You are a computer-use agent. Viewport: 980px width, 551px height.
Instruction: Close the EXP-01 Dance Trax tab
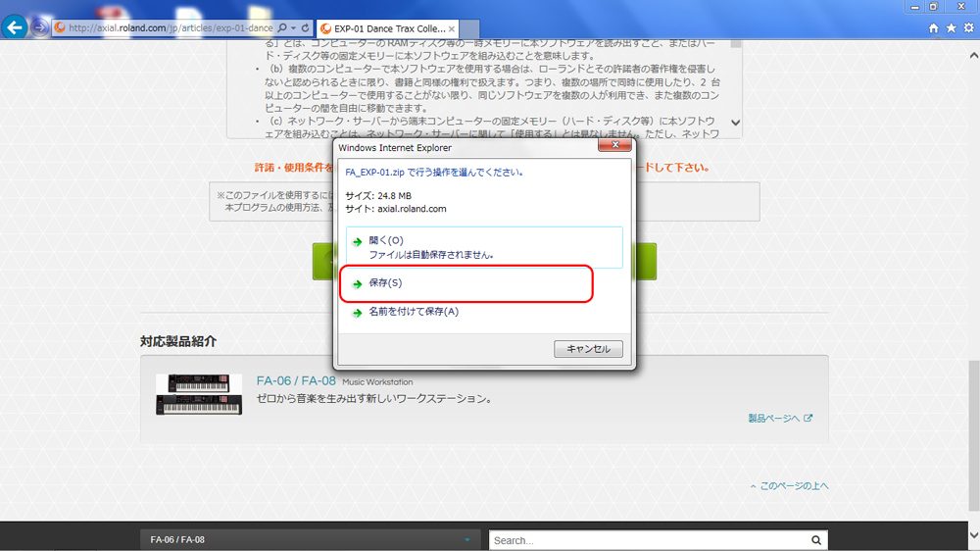[451, 28]
